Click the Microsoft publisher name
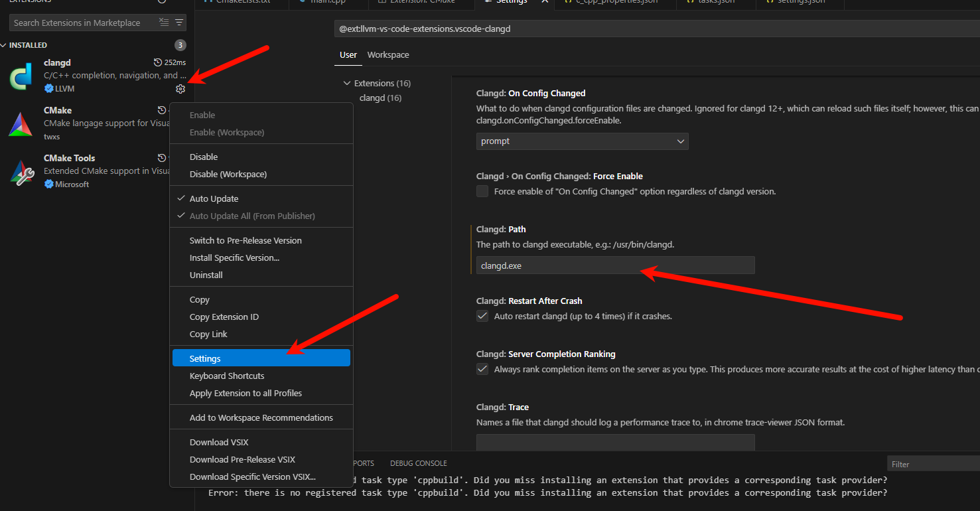 coord(72,184)
